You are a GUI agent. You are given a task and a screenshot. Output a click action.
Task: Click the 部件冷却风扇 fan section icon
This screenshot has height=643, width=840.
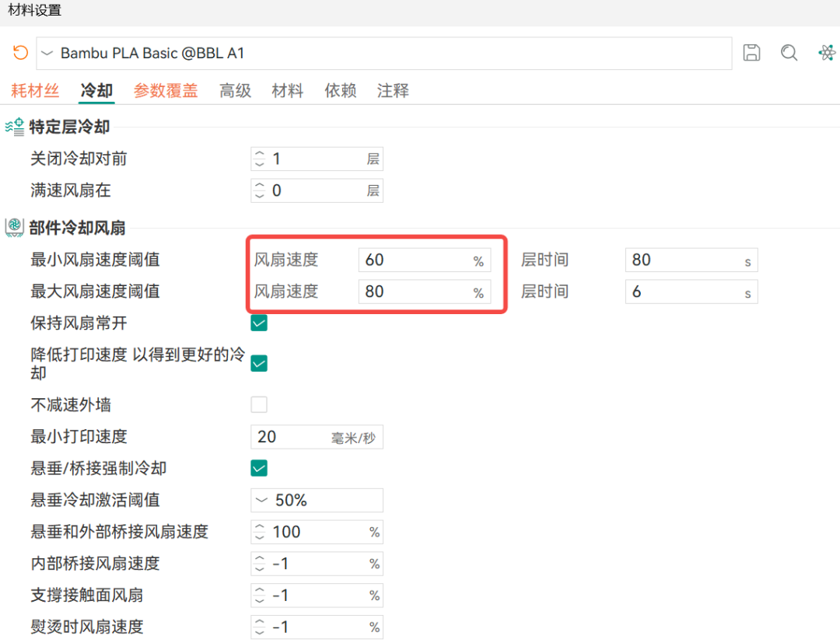pyautogui.click(x=15, y=228)
